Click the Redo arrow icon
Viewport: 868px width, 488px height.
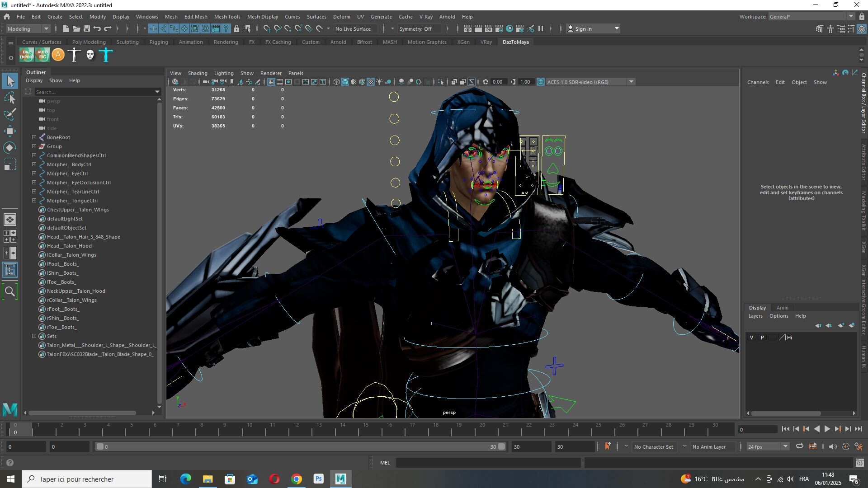tap(108, 29)
